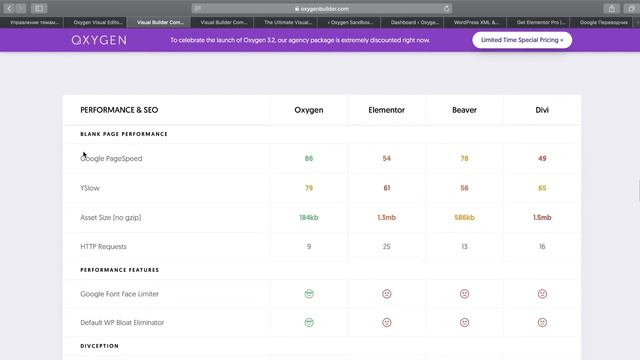
Task: Click Elementor's sad face for Font Face Limiter
Action: point(386,294)
